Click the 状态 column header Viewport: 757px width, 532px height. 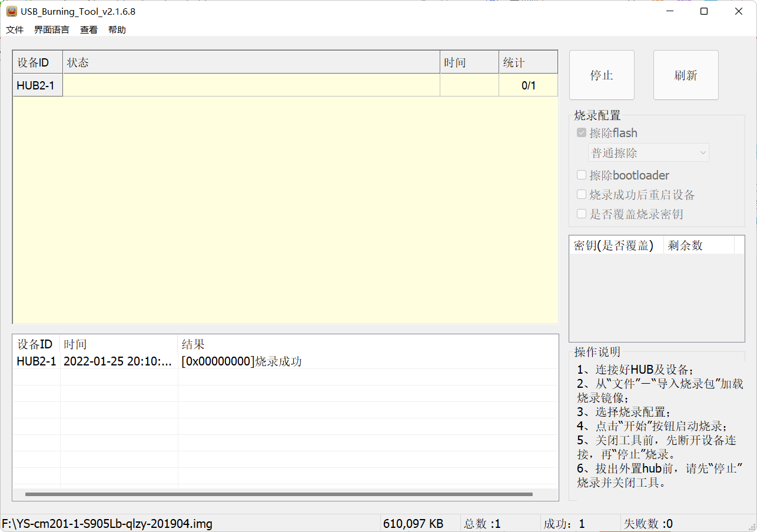point(78,62)
